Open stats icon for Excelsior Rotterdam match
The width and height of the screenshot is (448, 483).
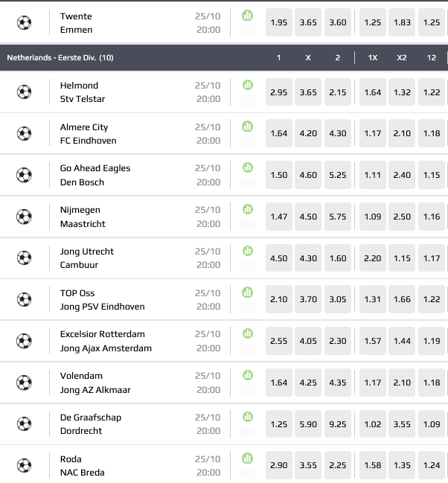[x=248, y=334]
